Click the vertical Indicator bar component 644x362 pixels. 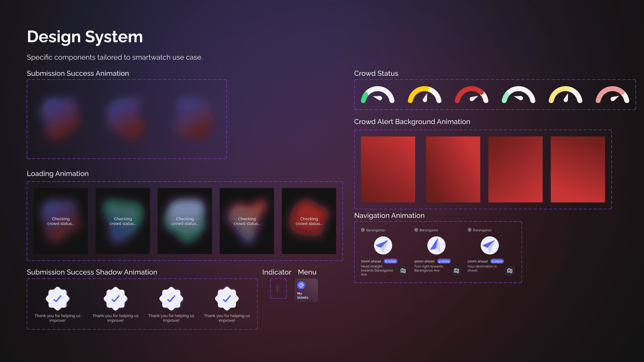pyautogui.click(x=278, y=288)
